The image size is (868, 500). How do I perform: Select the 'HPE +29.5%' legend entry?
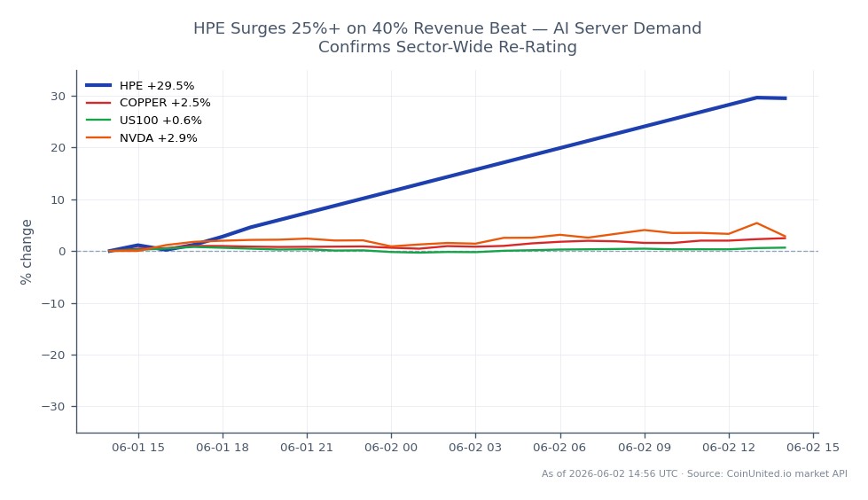coord(140,86)
